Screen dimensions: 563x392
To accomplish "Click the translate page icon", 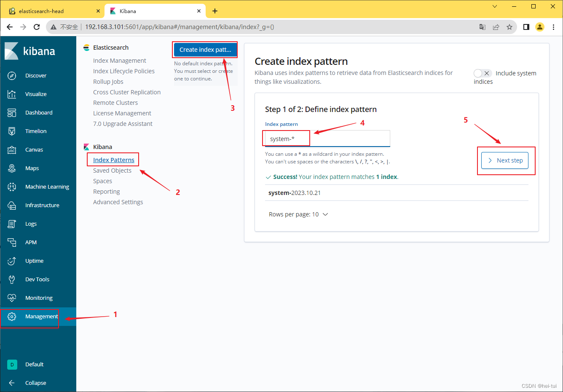I will coord(483,27).
